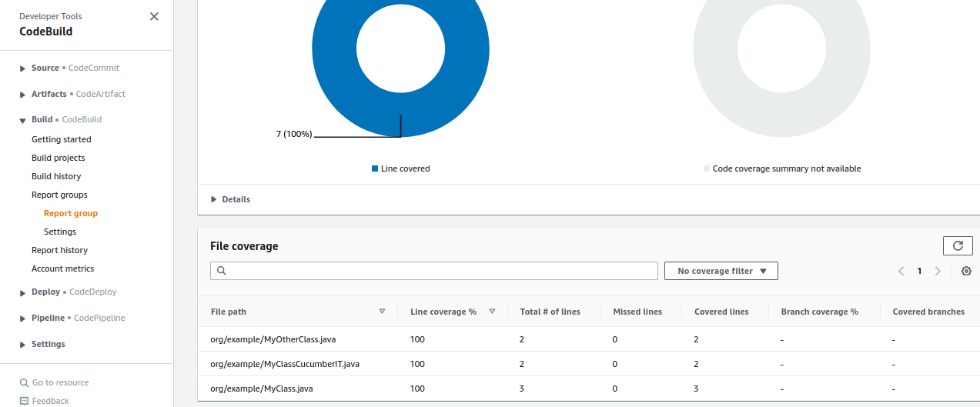Click the Report history link
Screen dimensions: 980x407
(59, 250)
